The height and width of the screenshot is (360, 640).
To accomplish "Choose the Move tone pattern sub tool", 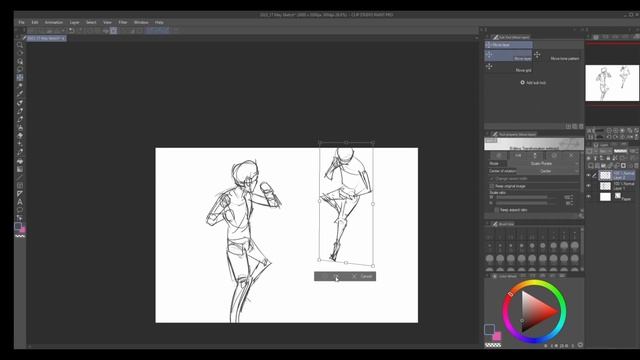I will point(557,56).
